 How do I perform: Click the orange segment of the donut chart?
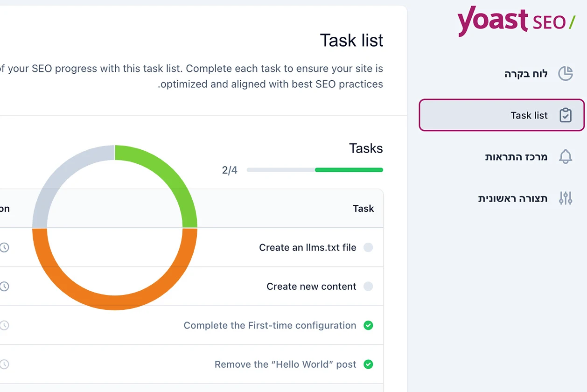115,302
